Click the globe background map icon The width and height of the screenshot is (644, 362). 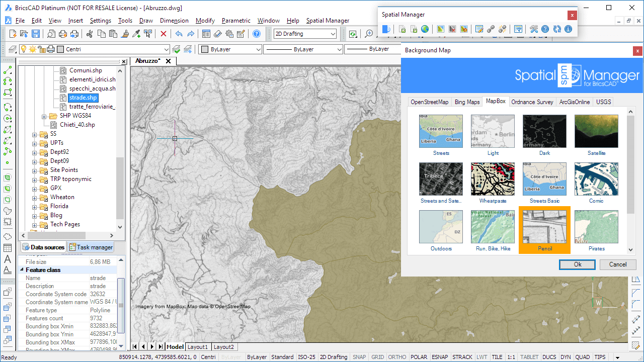(x=425, y=29)
